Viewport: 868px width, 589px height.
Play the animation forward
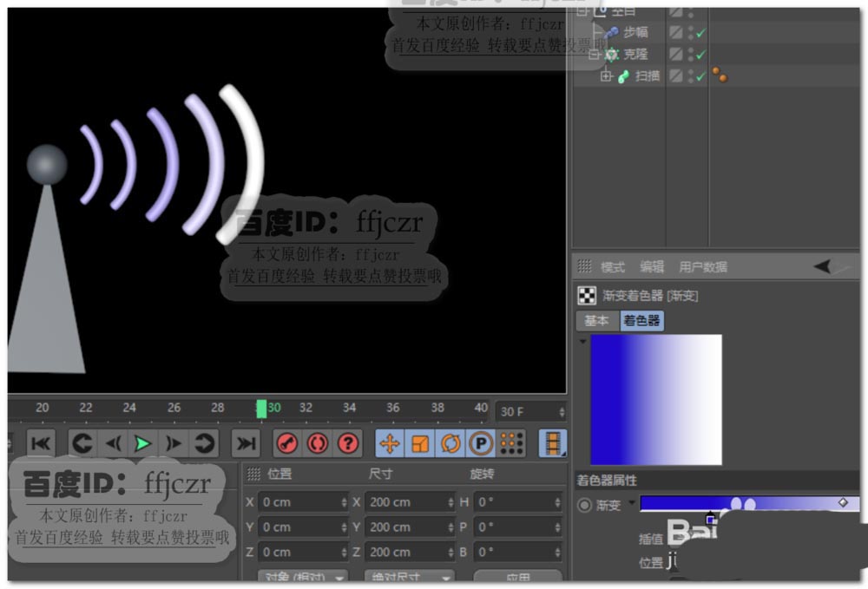[x=143, y=443]
